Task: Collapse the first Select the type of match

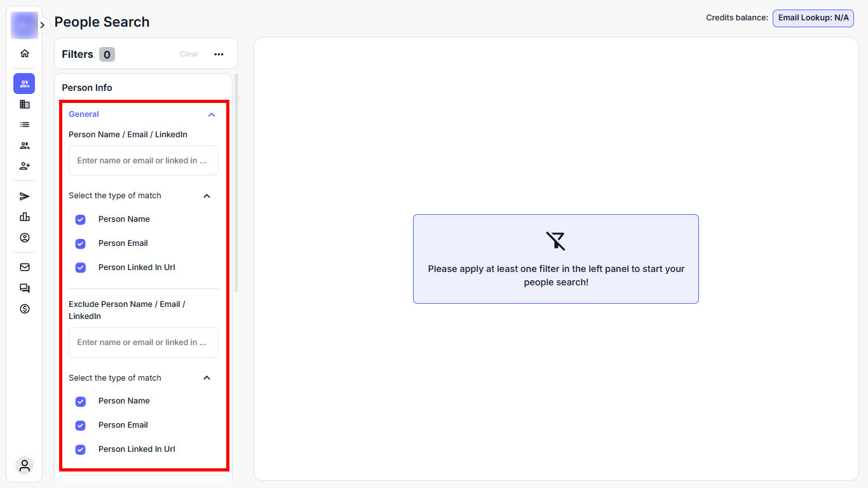Action: pyautogui.click(x=207, y=196)
